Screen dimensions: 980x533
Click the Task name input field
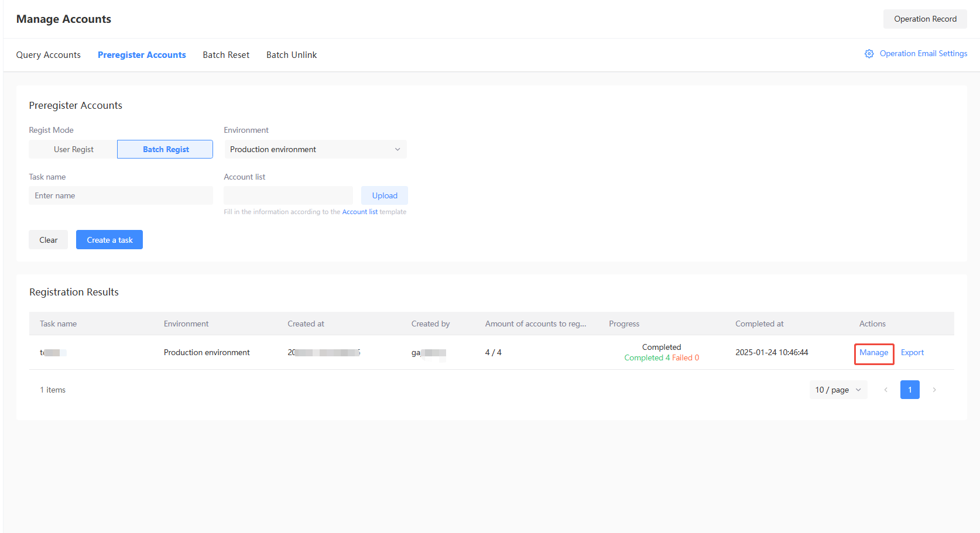tap(121, 195)
